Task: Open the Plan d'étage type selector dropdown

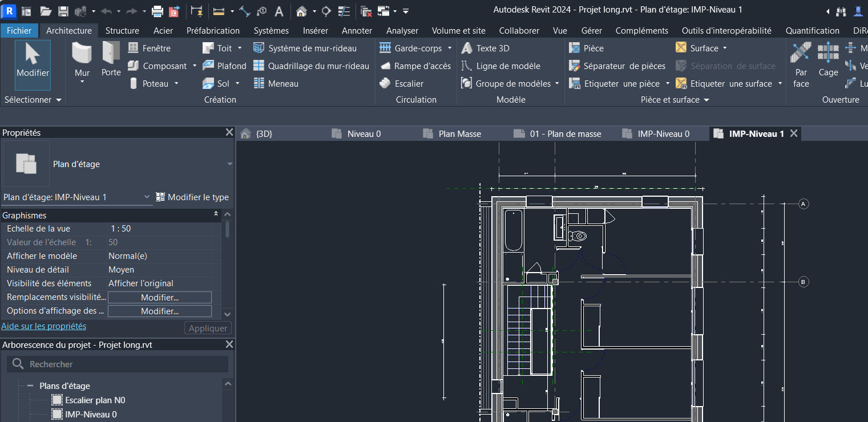Action: click(147, 197)
